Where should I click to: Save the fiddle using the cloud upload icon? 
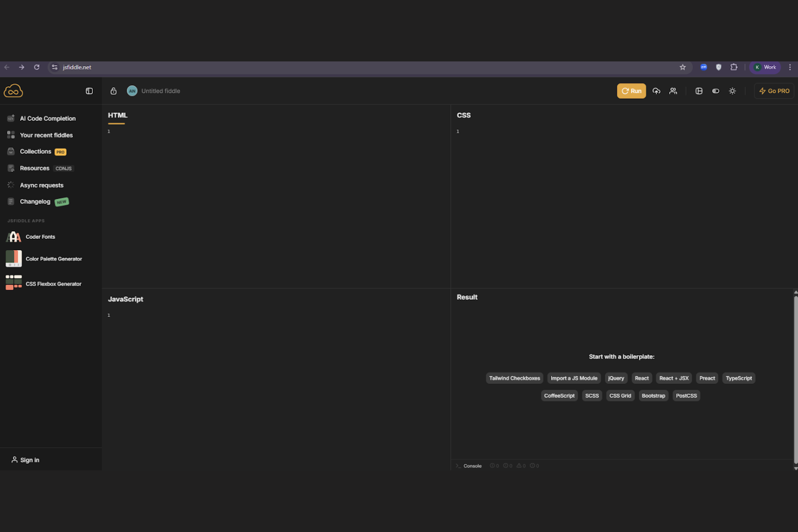656,91
